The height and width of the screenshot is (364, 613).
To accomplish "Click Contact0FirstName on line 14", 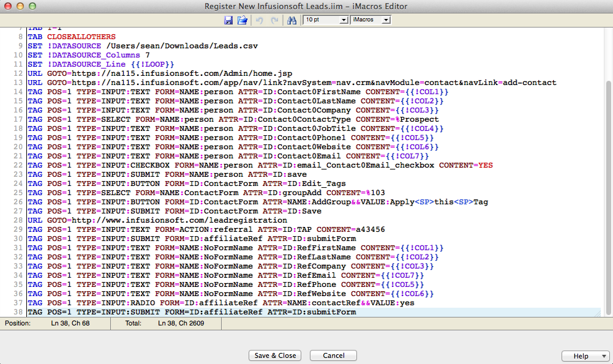I will click(x=318, y=92).
